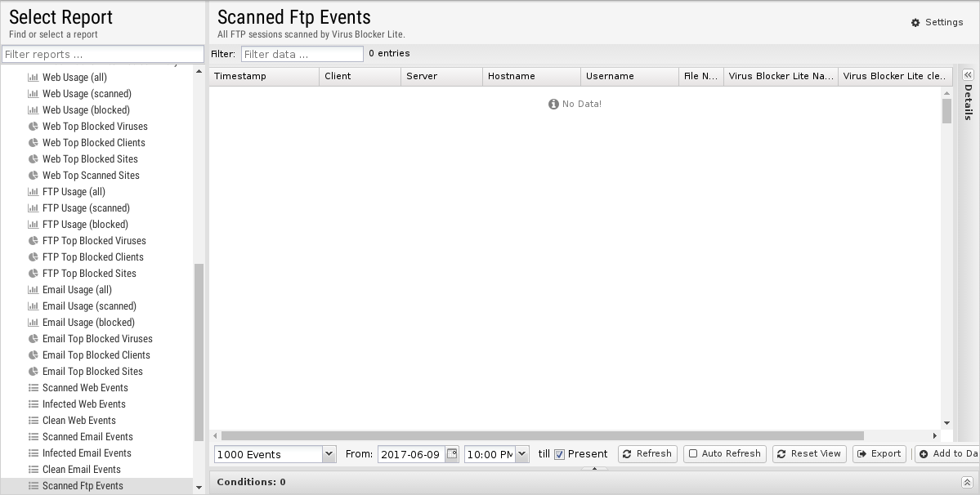Open the 10:00 PM time dropdown

[521, 454]
